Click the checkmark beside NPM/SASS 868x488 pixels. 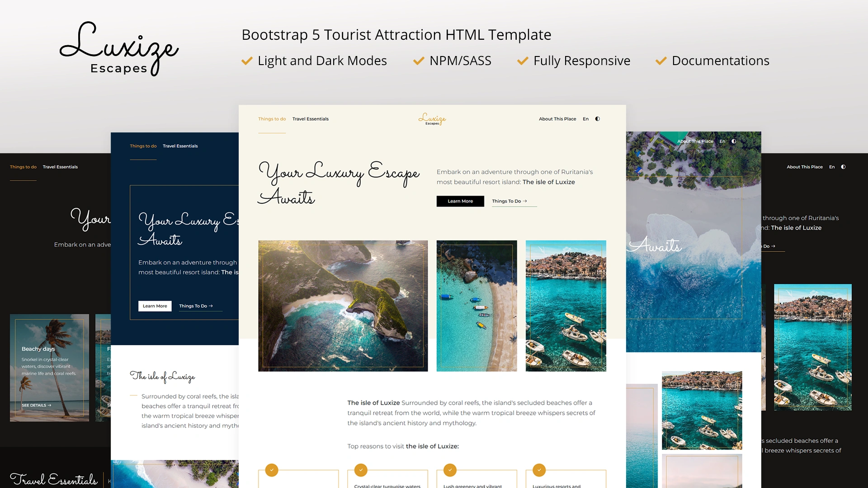coord(419,61)
